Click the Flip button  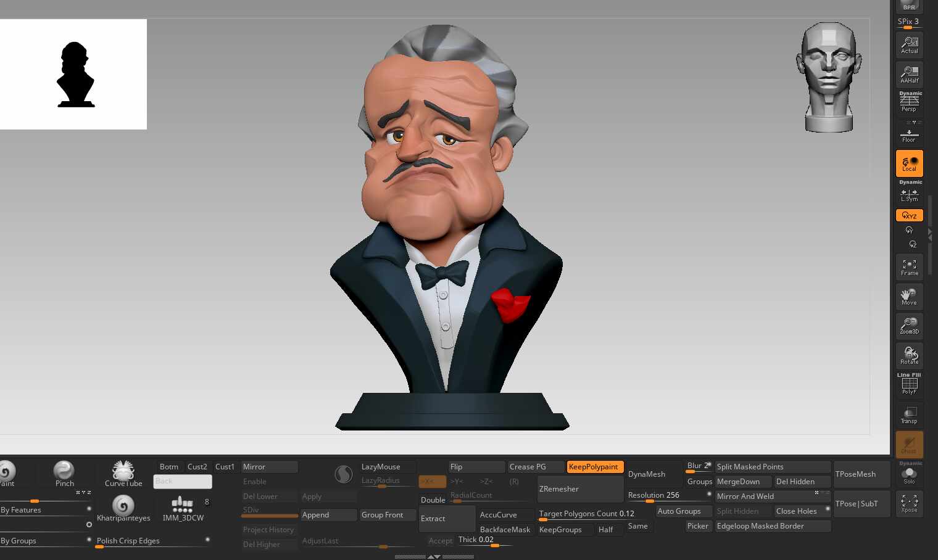click(x=477, y=467)
